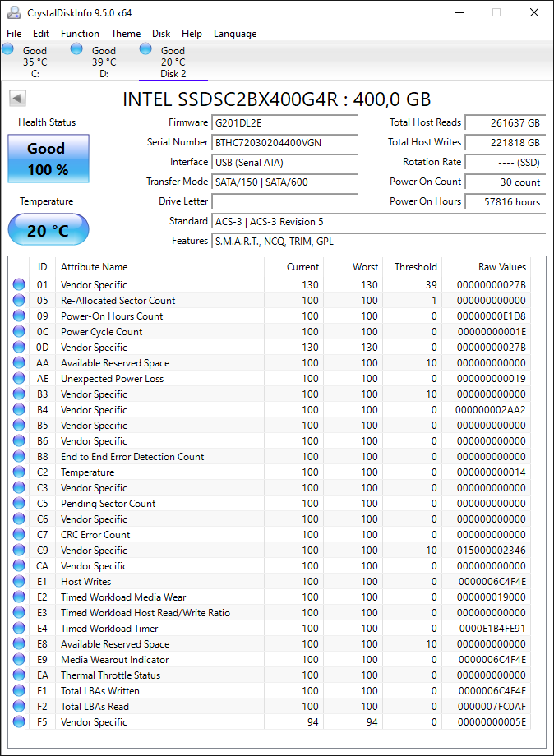Image resolution: width=554 pixels, height=756 pixels.
Task: Open the File menu
Action: (14, 33)
